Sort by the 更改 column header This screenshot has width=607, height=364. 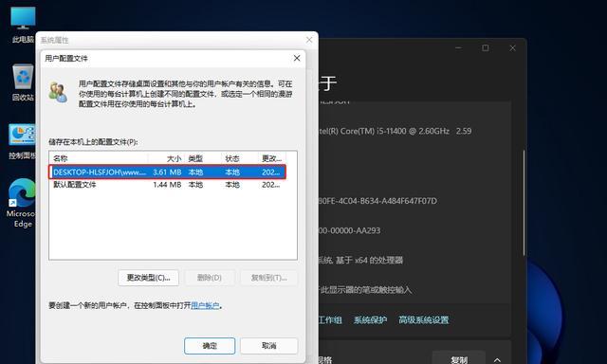[272, 158]
